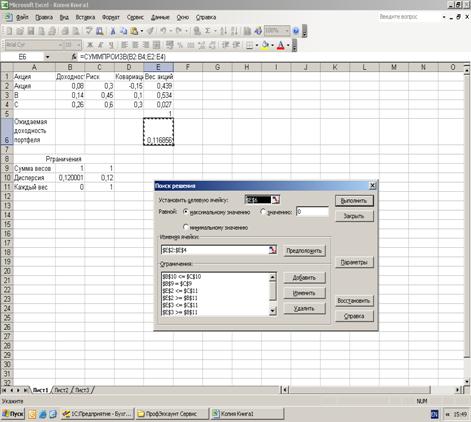Screen dimensions: 471x422
Task: Click the Save diskette icon
Action: (31, 31)
